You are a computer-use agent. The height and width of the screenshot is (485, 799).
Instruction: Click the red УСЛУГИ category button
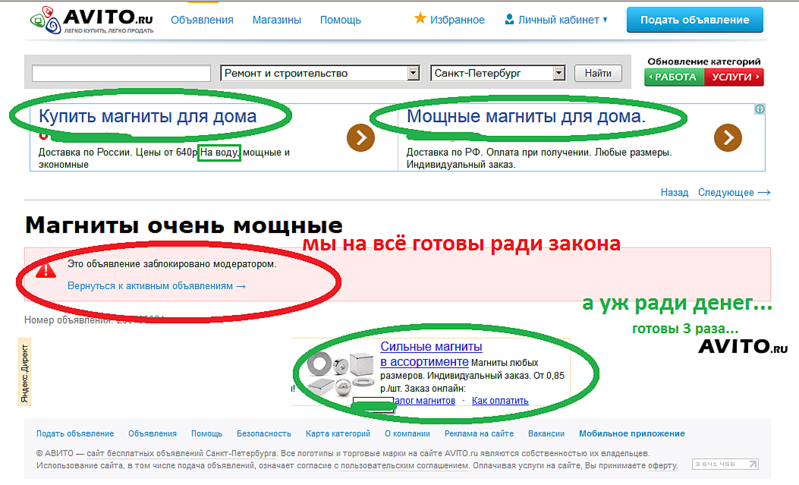[734, 77]
